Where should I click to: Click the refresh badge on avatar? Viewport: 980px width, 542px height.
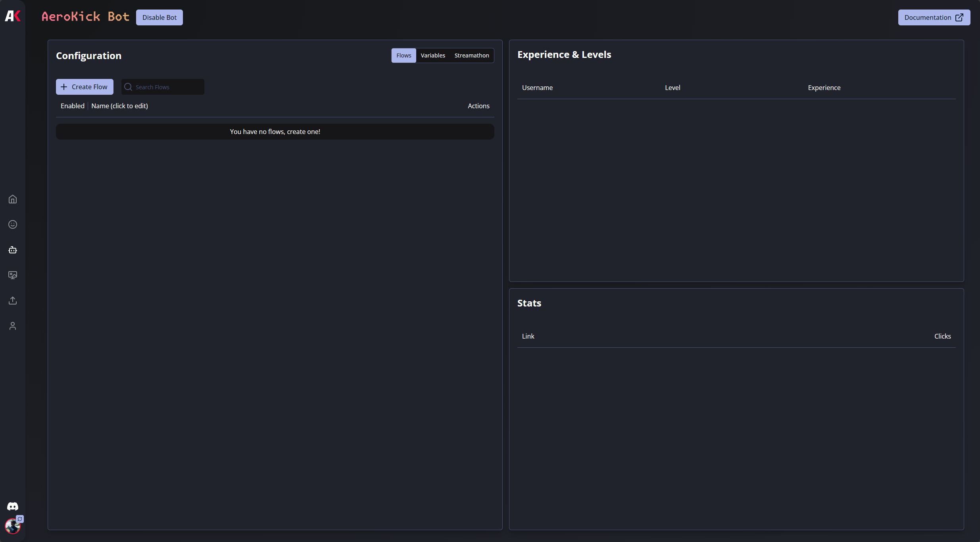tap(20, 519)
